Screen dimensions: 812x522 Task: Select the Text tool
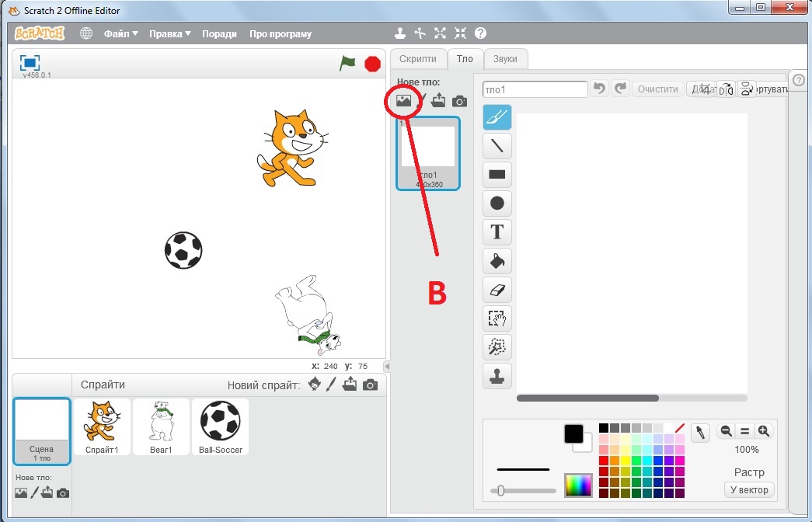(497, 232)
